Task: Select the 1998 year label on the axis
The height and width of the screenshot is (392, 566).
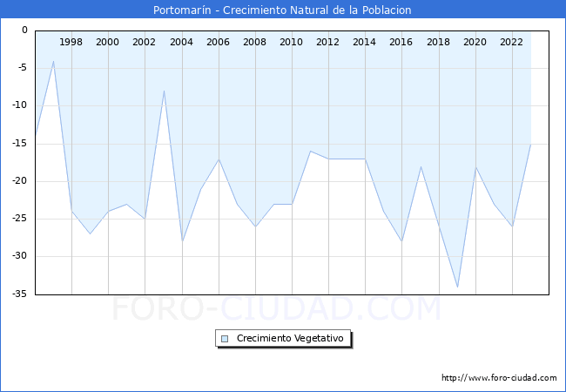Action: (71, 42)
